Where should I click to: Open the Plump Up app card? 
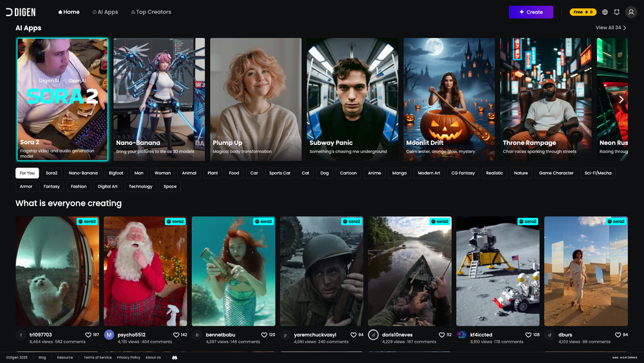tap(256, 99)
